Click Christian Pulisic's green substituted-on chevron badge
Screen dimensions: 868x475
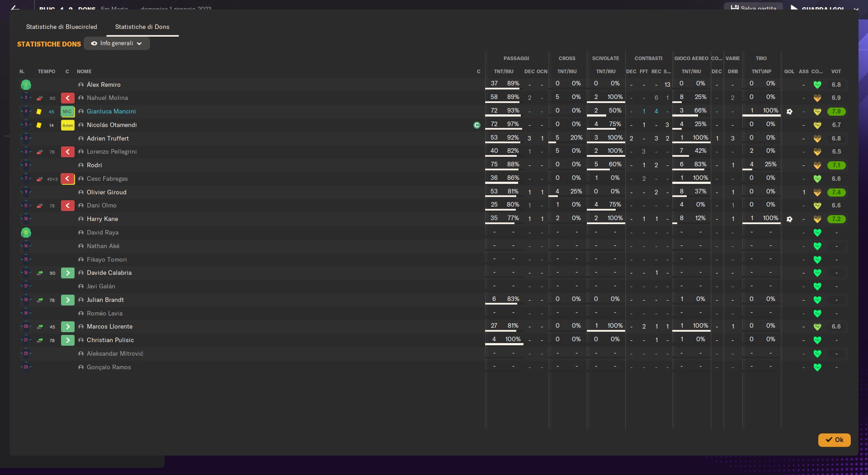click(67, 340)
